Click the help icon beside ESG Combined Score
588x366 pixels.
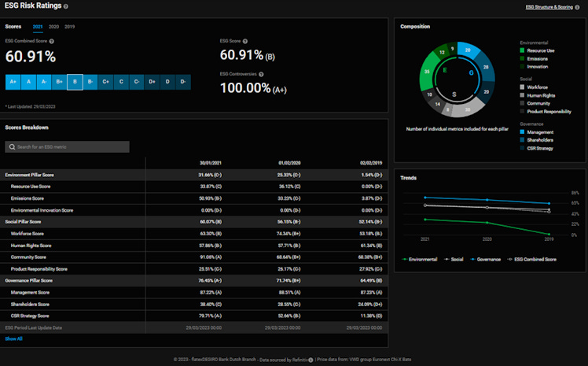tap(52, 41)
